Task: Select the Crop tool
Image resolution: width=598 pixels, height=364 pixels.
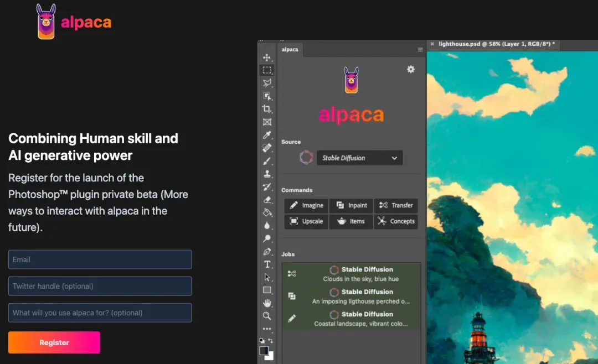Action: pyautogui.click(x=267, y=109)
